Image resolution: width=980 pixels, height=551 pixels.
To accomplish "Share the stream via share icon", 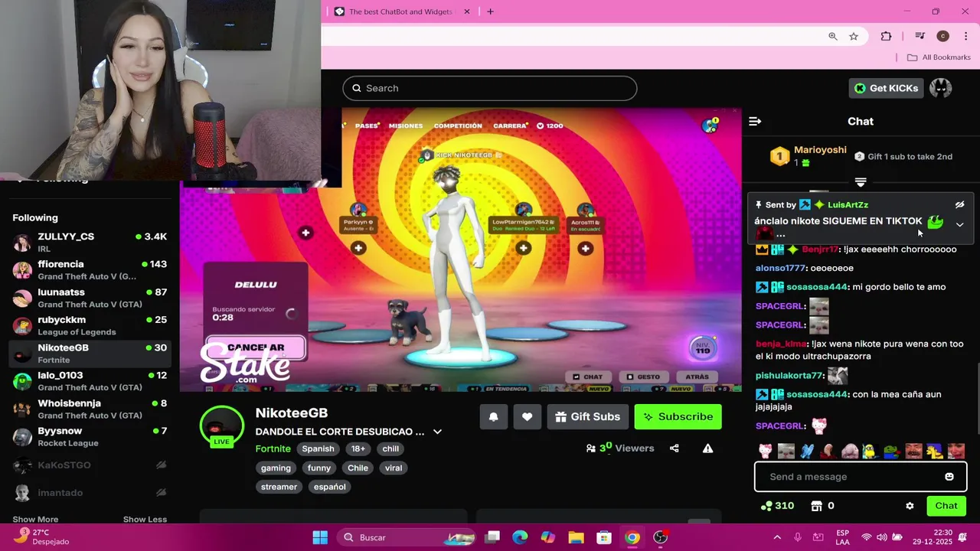I will point(675,448).
